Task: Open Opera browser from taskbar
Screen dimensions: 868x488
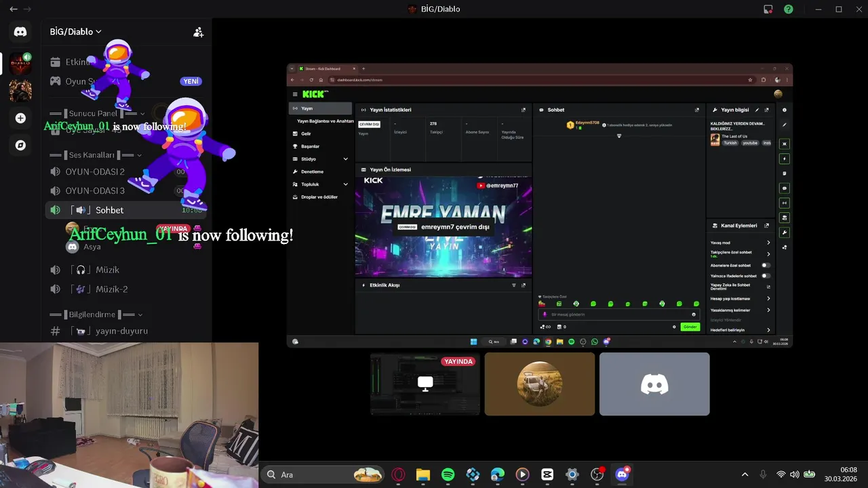Action: (x=398, y=474)
